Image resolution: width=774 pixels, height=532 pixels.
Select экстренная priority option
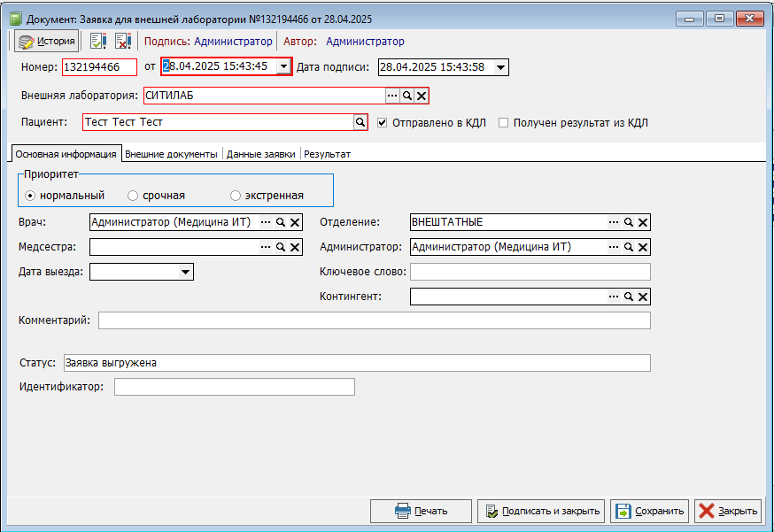pos(236,196)
